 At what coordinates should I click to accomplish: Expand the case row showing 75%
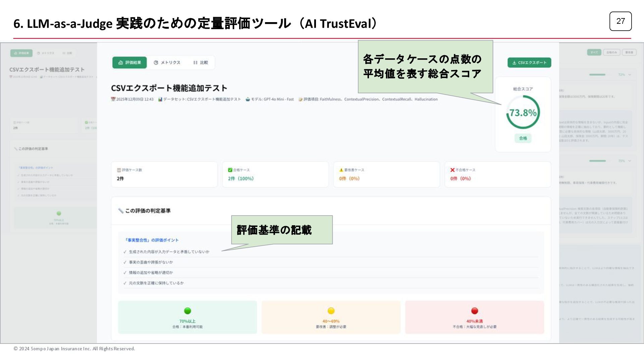pos(630,161)
